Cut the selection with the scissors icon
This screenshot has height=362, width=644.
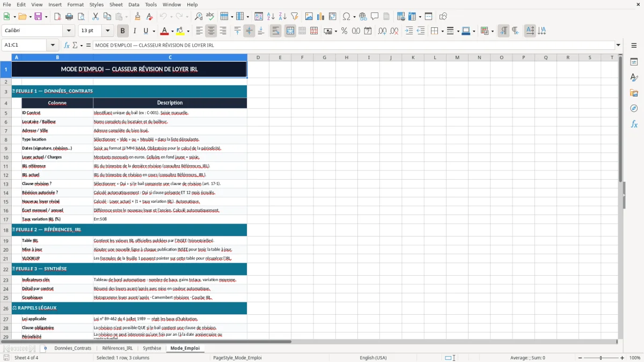pyautogui.click(x=95, y=17)
